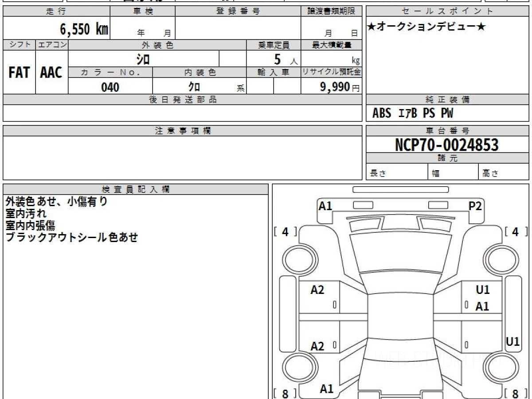532x399 pixels.
Task: Click the 車検 header cell
Action: 143,12
